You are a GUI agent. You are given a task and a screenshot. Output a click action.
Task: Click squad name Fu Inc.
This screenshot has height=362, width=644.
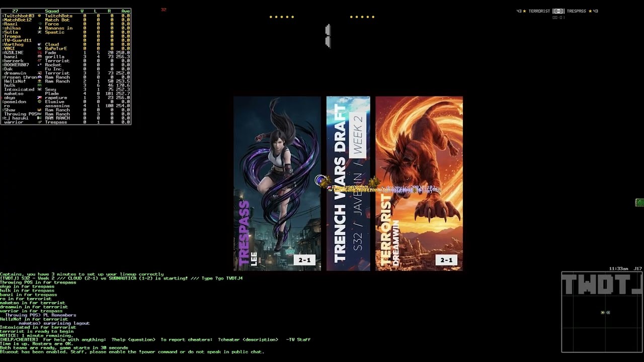[54, 69]
